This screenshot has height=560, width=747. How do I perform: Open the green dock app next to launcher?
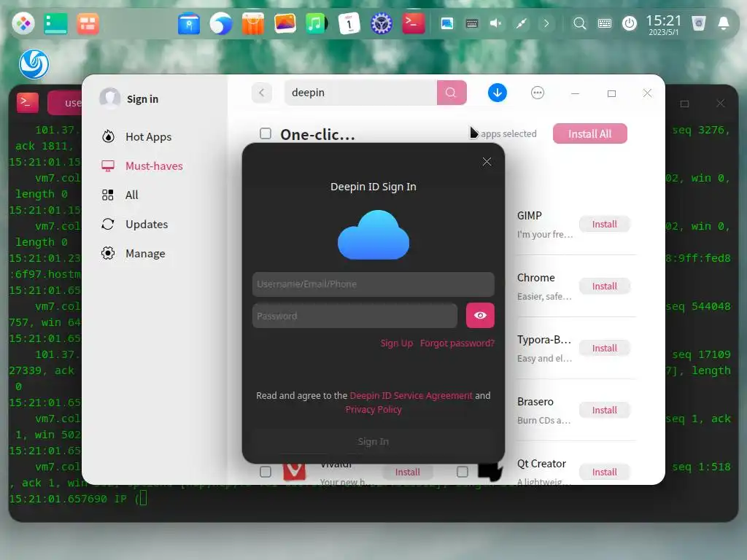tap(55, 23)
